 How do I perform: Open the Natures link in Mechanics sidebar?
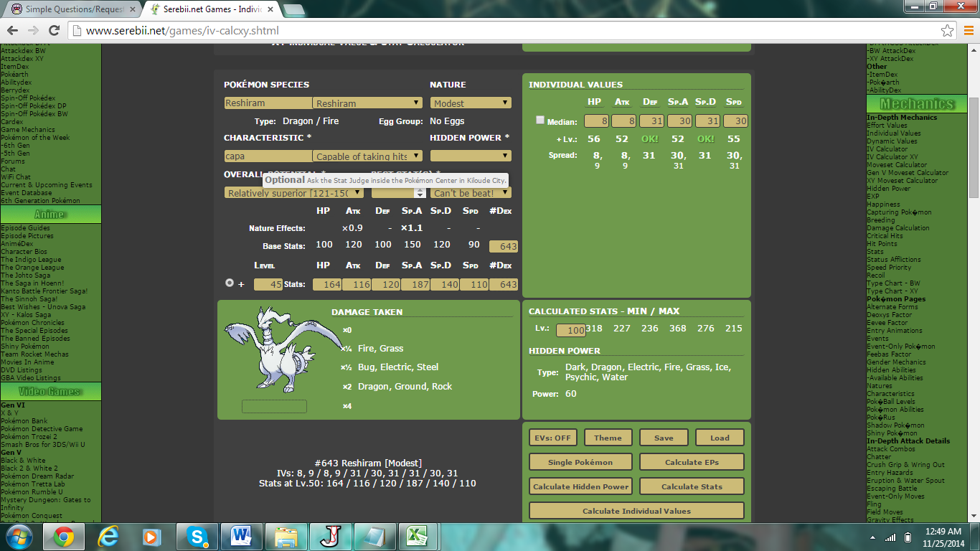pyautogui.click(x=880, y=386)
